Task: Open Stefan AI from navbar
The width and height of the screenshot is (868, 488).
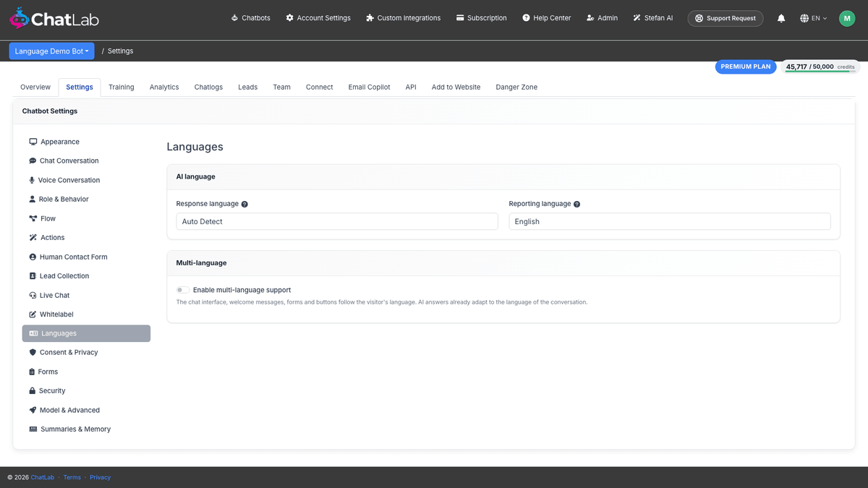Action: coord(652,18)
